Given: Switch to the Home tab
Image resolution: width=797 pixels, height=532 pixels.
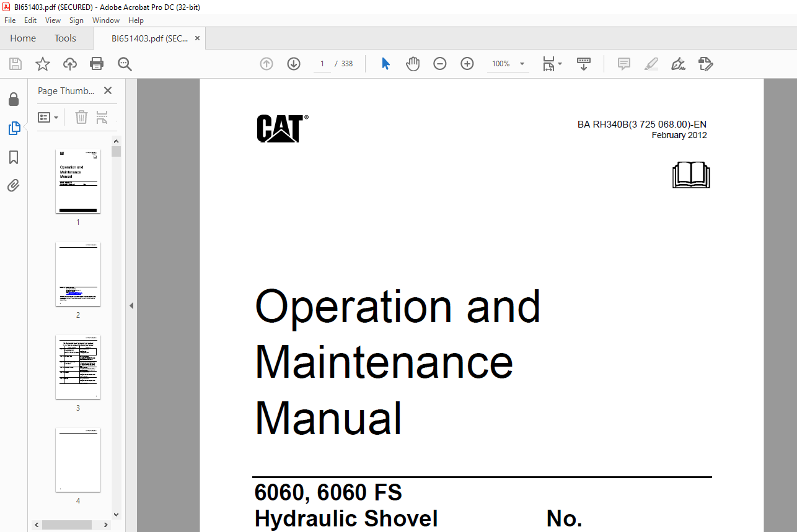Looking at the screenshot, I should (23, 38).
